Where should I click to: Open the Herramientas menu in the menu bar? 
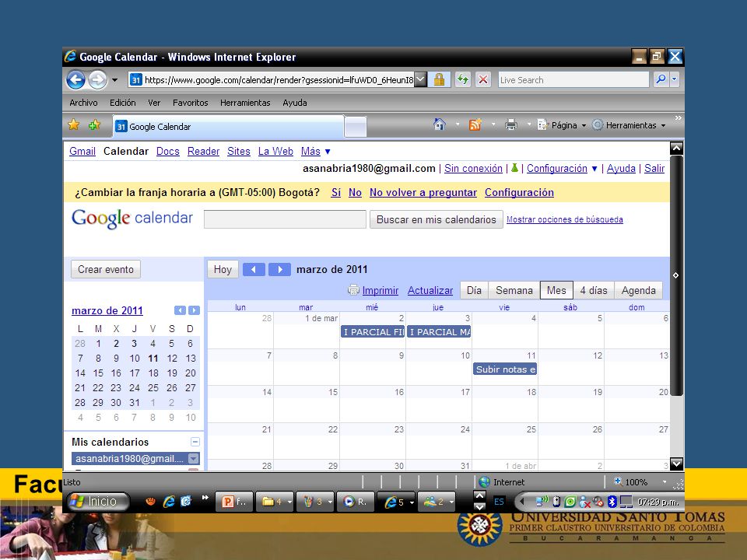coord(245,103)
